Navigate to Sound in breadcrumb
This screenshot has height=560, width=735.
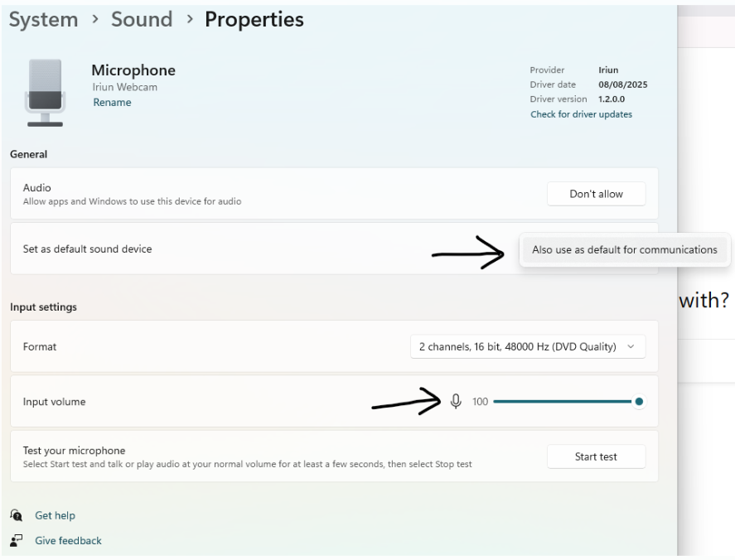click(142, 20)
